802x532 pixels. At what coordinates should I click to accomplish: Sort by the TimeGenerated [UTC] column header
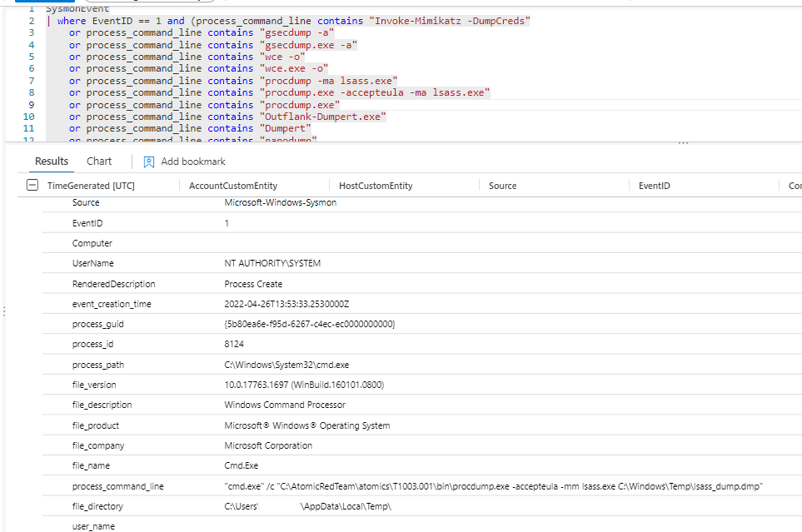pos(91,186)
